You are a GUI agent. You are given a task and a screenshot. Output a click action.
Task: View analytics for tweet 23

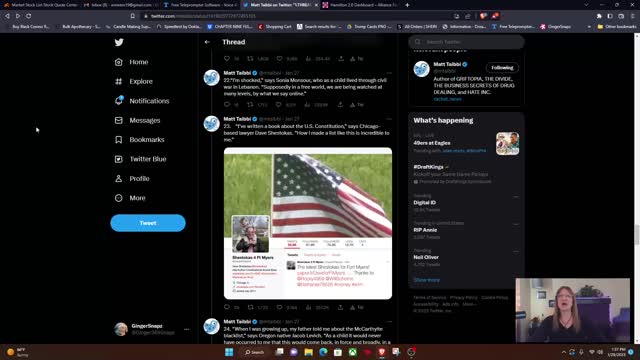pyautogui.click(x=308, y=307)
